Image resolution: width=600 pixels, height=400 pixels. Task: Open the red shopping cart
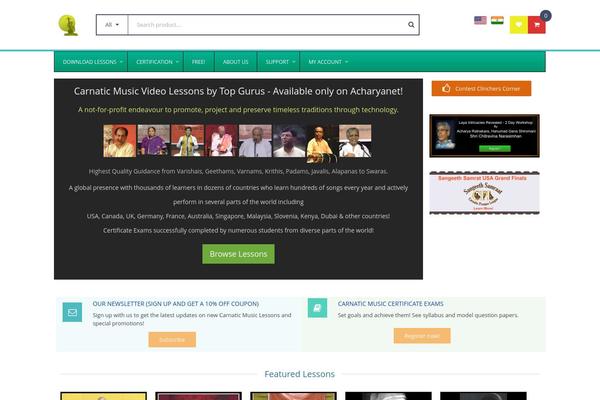tap(536, 25)
